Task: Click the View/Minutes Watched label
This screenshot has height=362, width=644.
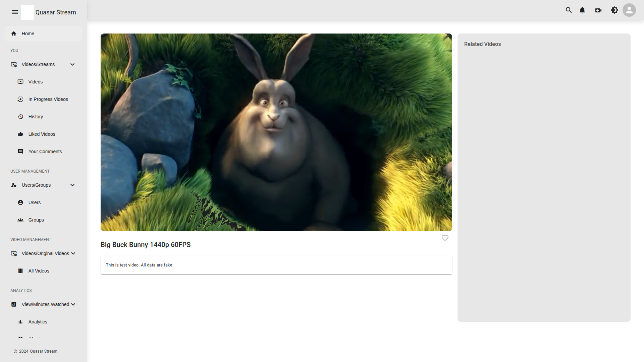Action: [x=45, y=304]
